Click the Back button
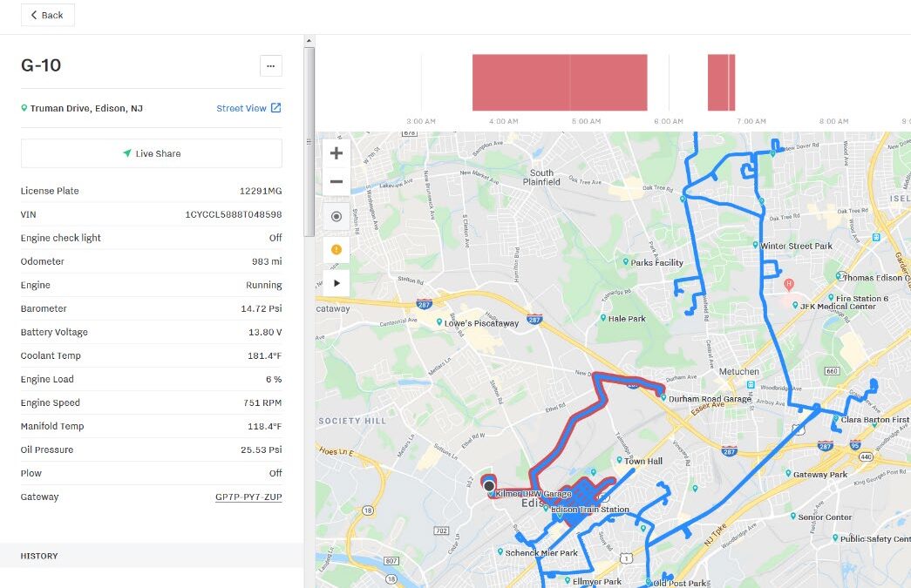Screen dimensions: 911x588 47,15
